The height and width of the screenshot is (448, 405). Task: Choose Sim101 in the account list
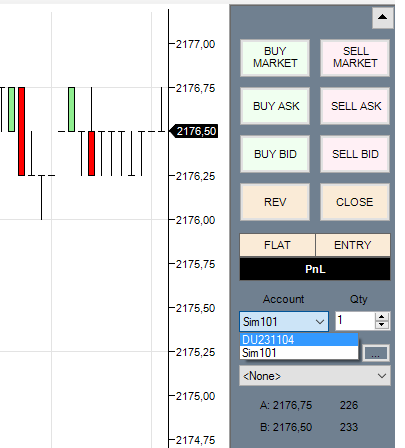[299, 353]
